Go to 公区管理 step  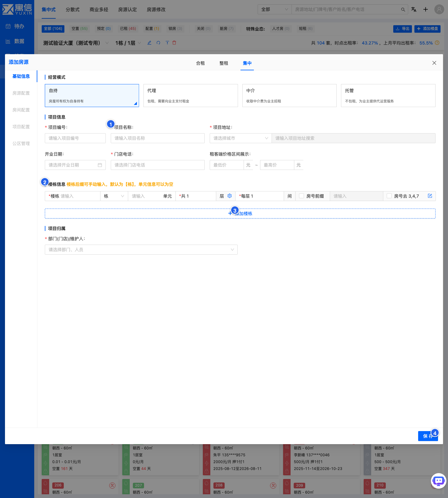[x=21, y=143]
